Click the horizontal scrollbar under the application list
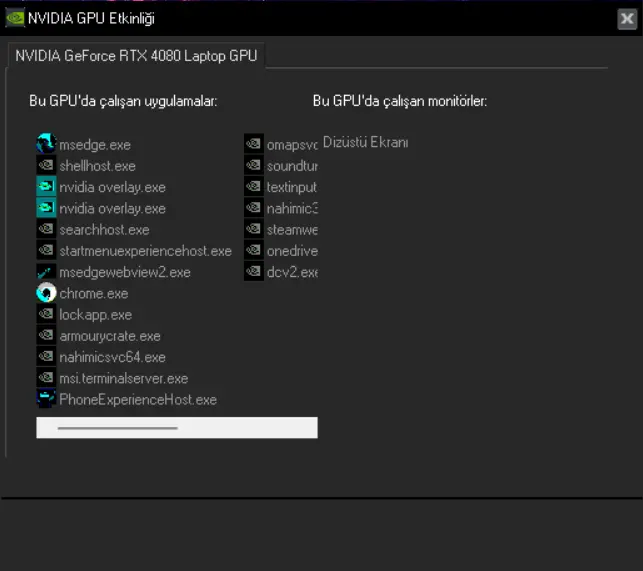The height and width of the screenshot is (571, 643). (x=177, y=427)
